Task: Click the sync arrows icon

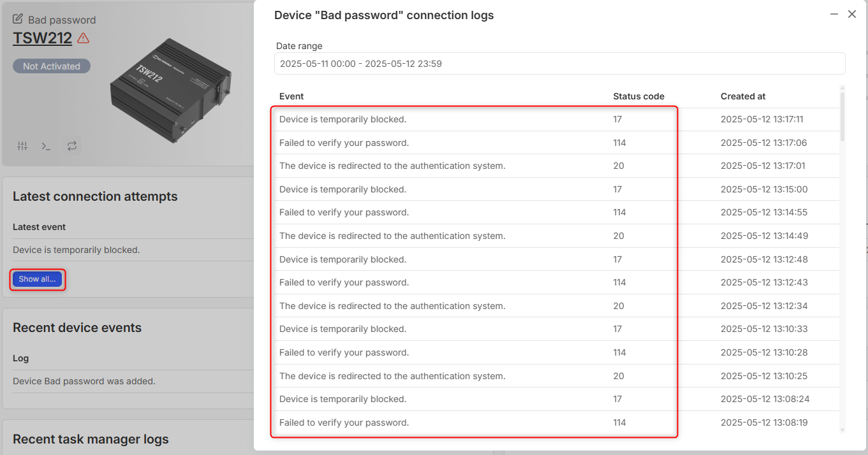Action: 72,146
